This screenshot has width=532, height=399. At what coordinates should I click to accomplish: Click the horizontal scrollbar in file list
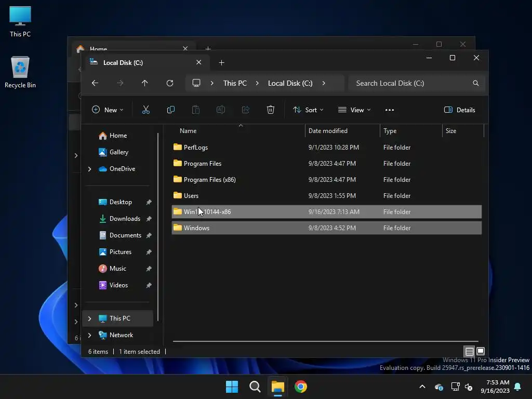point(326,341)
